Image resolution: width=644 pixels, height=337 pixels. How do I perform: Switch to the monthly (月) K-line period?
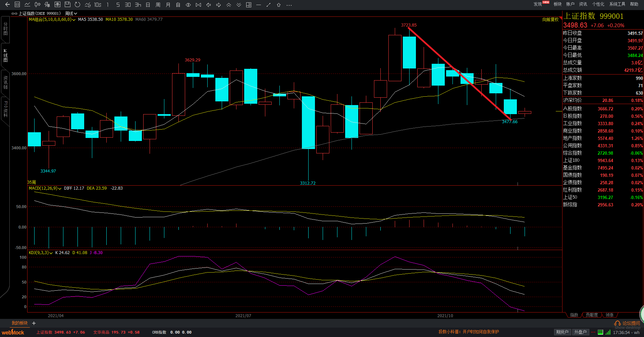pyautogui.click(x=168, y=5)
